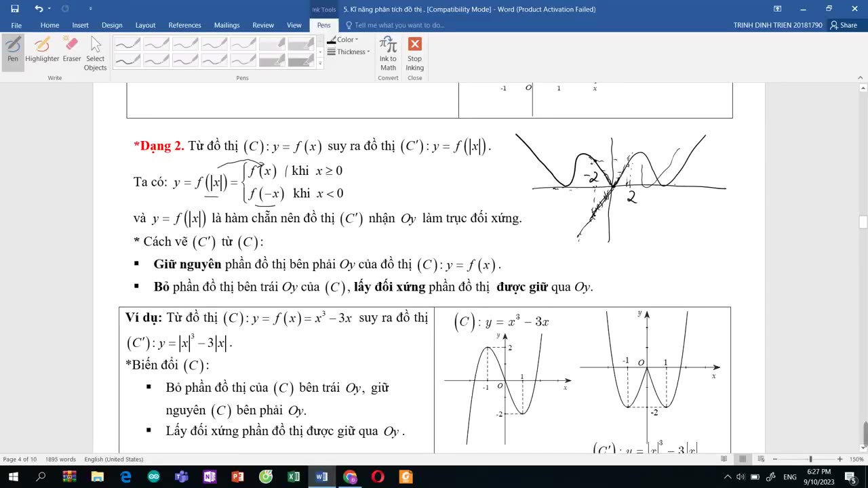
Task: Redo action in Quick Access toolbar
Action: 65,9
